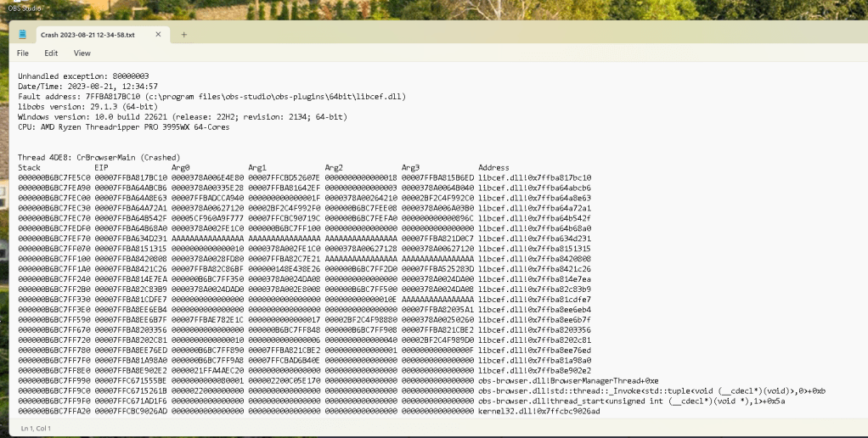
Task: Click the 'libcef.dll!0x7ffba8202c81' address entry
Action: [535, 340]
